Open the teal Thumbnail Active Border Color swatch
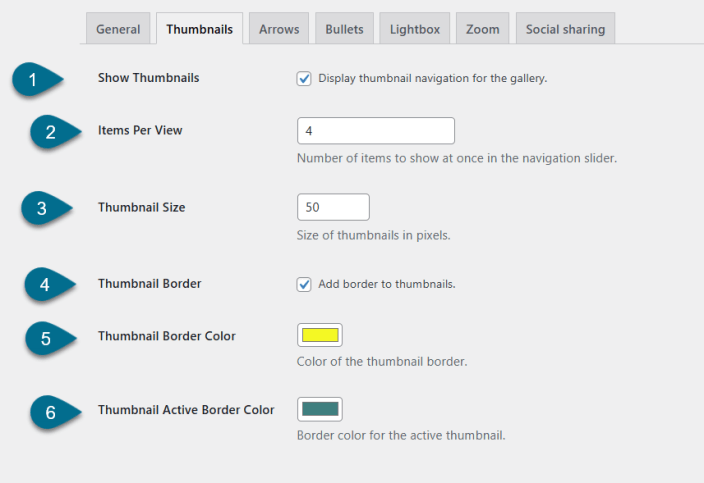This screenshot has height=483, width=704. click(320, 409)
